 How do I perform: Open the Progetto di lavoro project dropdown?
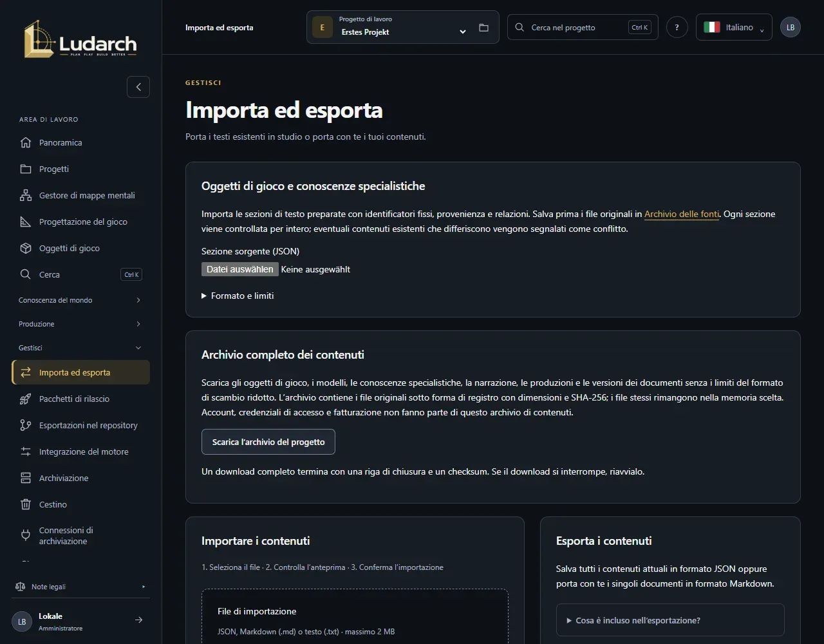pos(403,27)
